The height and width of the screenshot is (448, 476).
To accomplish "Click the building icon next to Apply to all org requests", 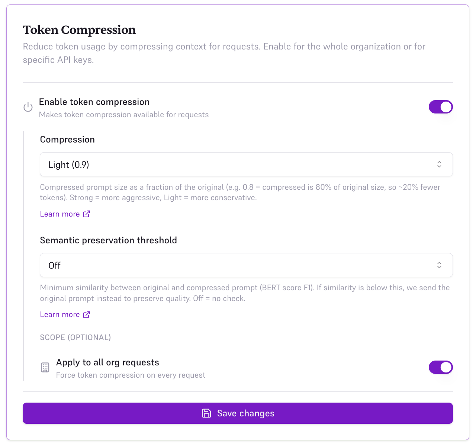I will point(45,367).
